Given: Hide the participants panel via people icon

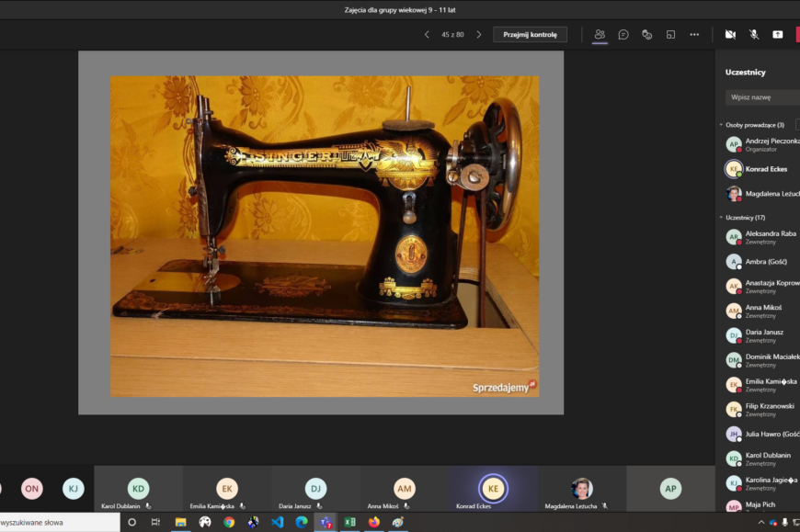Looking at the screenshot, I should 600,35.
